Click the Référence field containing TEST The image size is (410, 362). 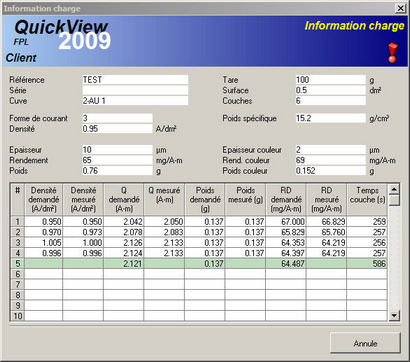[x=135, y=80]
